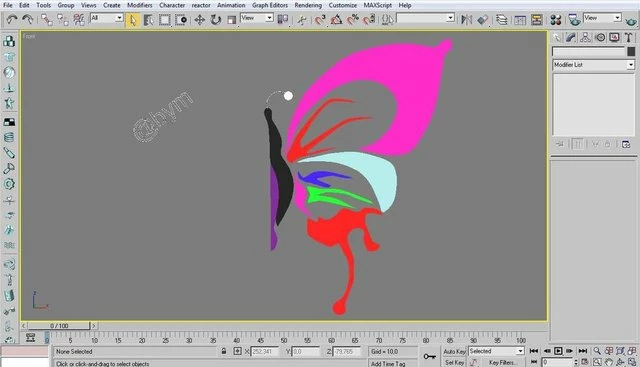This screenshot has width=640, height=367.
Task: Toggle Window/Crossing selection mode
Action: tap(181, 20)
